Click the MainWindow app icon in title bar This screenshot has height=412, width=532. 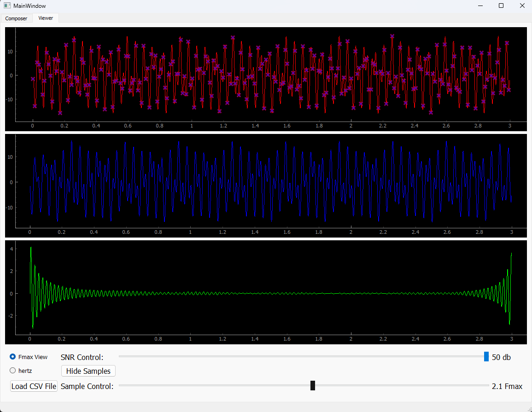pos(7,6)
